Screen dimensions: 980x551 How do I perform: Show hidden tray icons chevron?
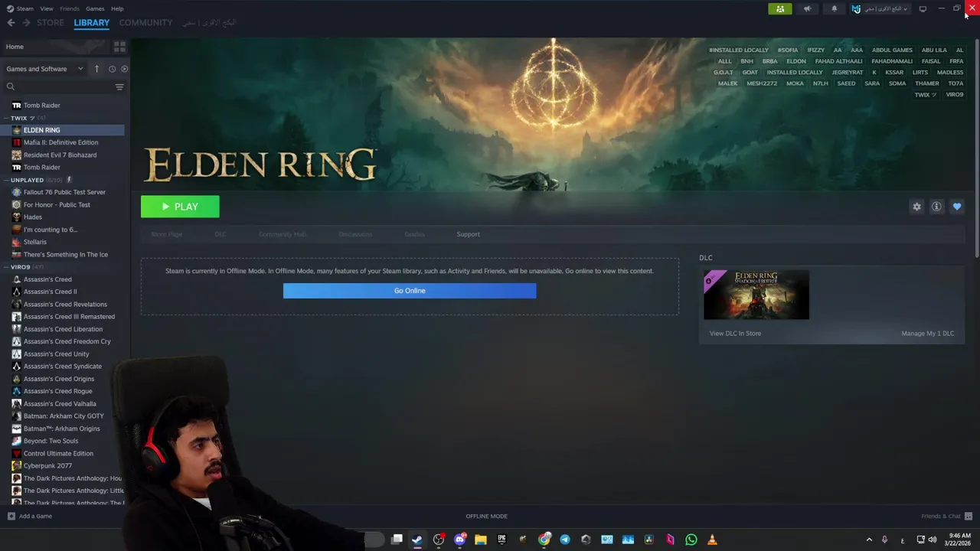pos(869,540)
